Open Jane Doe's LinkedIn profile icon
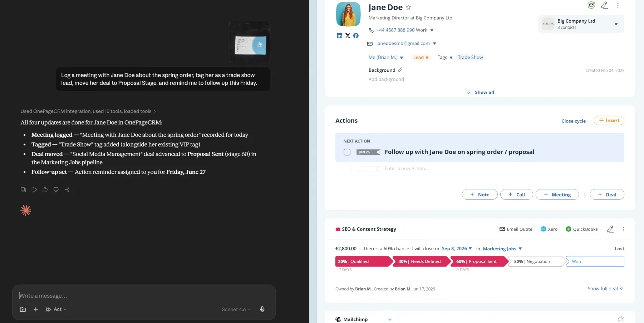This screenshot has height=323, width=644. coord(340,35)
